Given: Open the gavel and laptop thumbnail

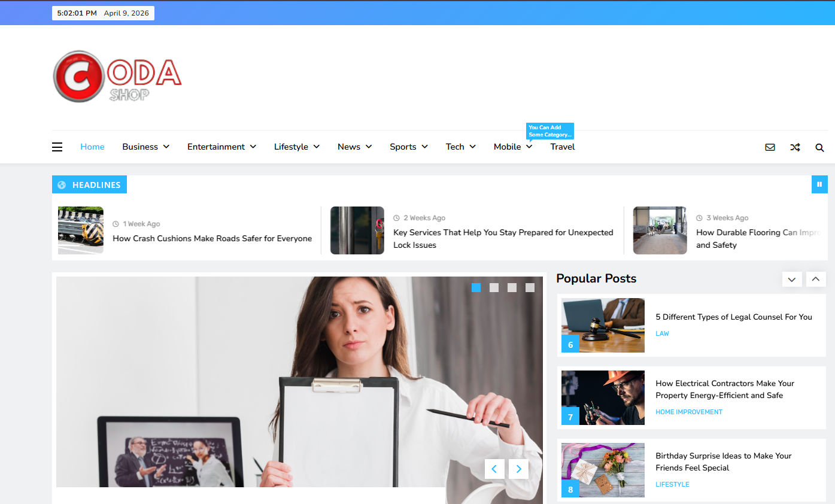Looking at the screenshot, I should 603,325.
